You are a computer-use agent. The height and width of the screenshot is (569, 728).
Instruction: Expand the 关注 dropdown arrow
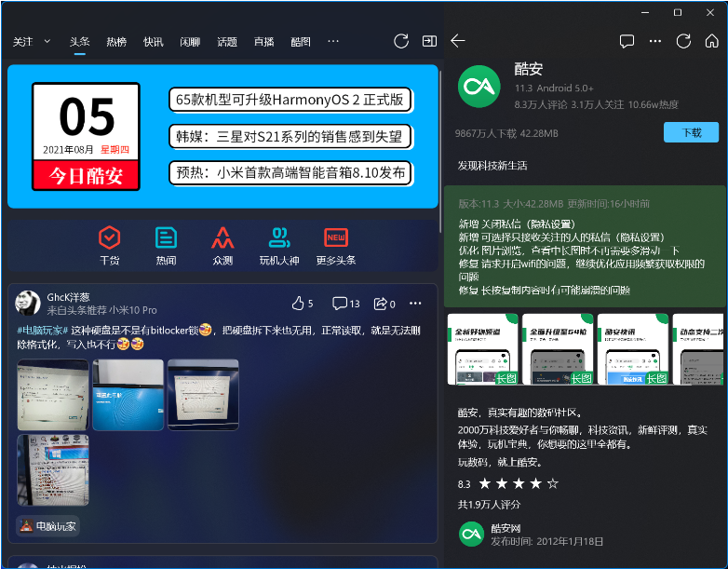point(47,41)
